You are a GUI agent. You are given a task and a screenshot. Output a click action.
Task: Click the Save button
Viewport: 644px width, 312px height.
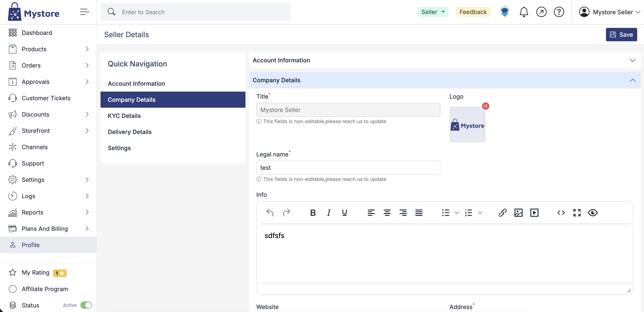click(x=621, y=34)
